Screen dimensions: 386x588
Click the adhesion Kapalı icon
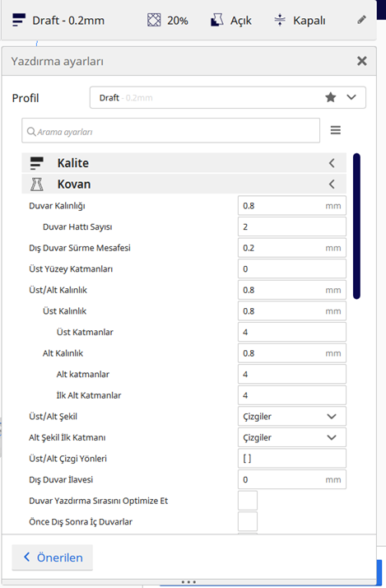click(280, 20)
